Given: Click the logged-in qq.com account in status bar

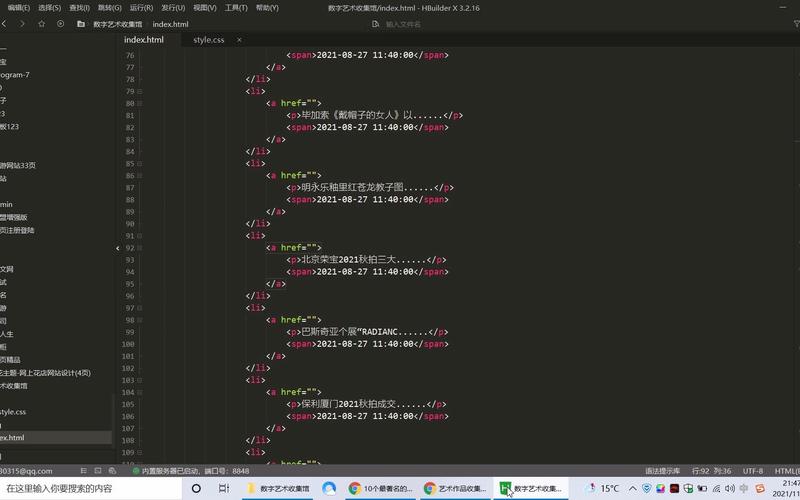Looking at the screenshot, I should click(x=26, y=471).
